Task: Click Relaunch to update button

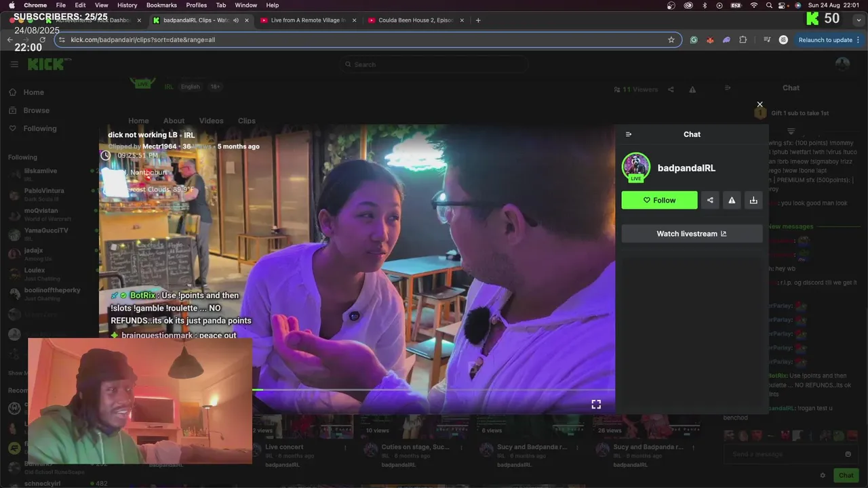Action: click(829, 40)
